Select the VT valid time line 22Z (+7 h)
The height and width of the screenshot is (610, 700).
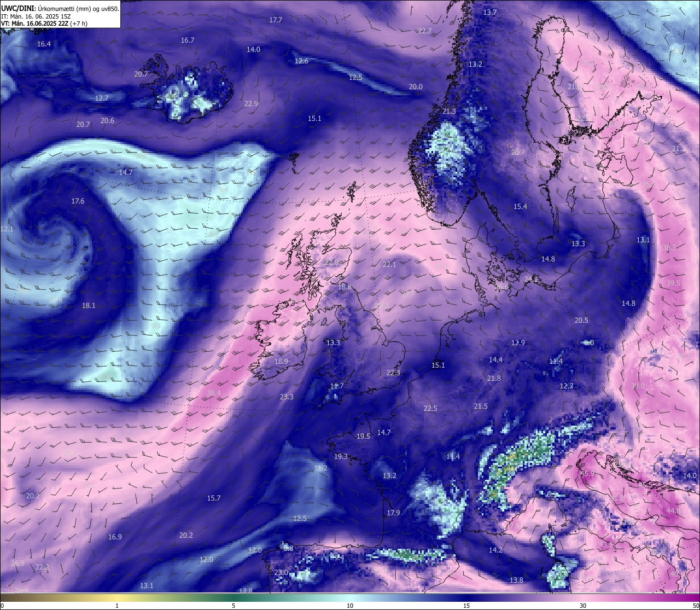point(44,24)
